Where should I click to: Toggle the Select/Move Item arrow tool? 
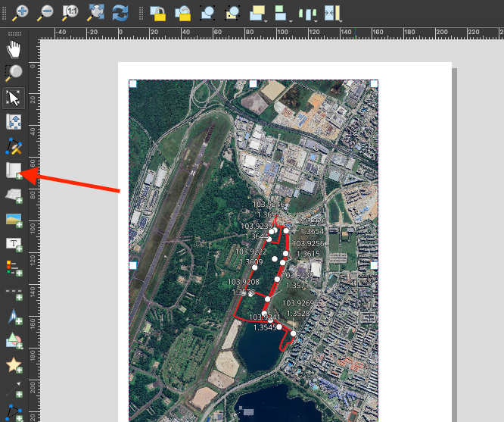pos(14,98)
